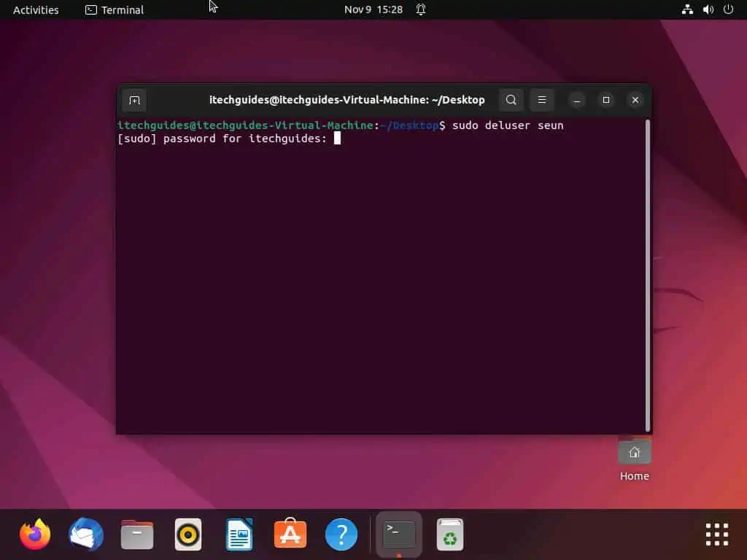Click the Terminal vertical scrollbar

click(648, 275)
